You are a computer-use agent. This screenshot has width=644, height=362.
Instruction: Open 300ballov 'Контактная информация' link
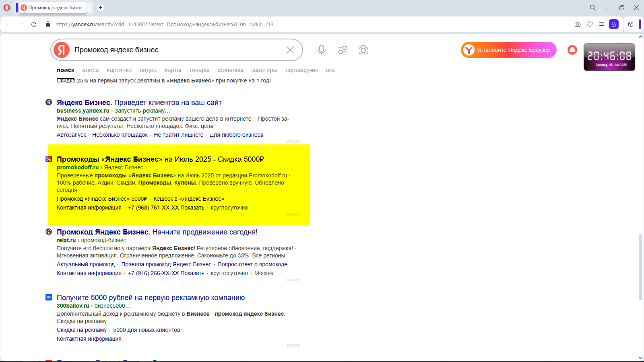coord(89,339)
